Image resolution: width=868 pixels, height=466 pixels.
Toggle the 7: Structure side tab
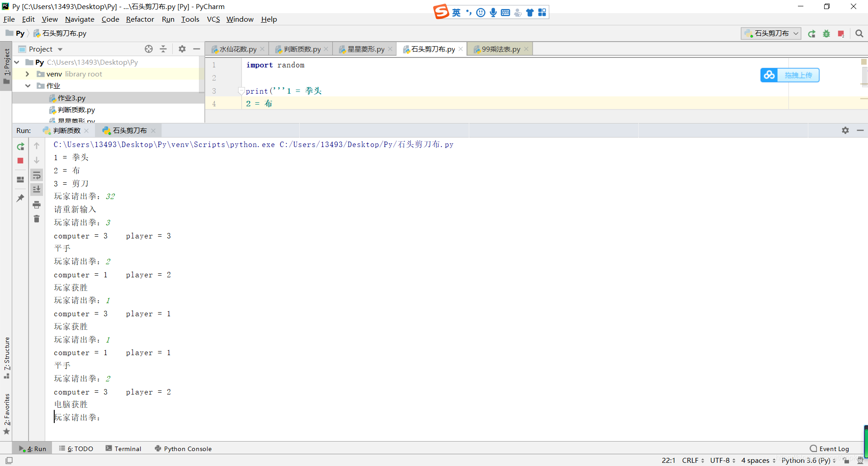[x=6, y=357]
